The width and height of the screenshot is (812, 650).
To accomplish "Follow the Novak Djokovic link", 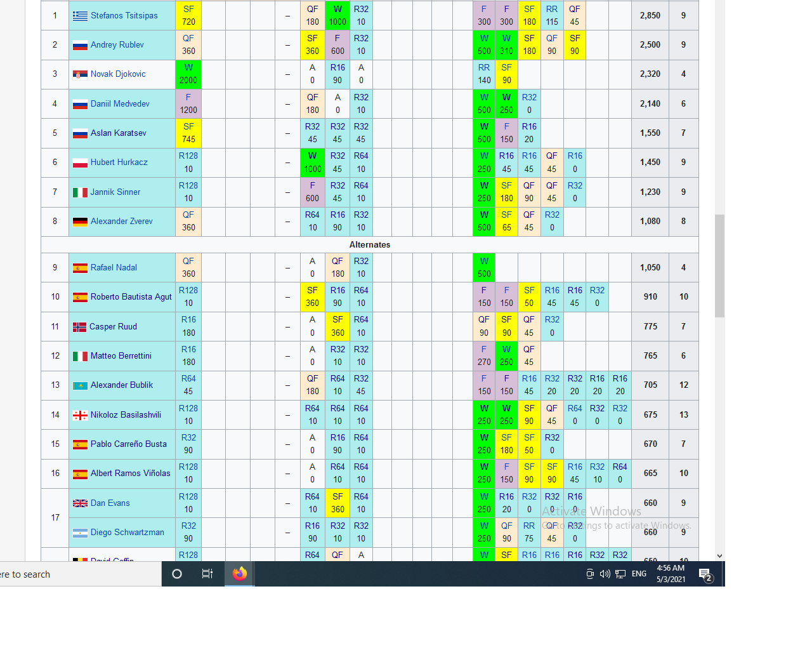I will [x=118, y=74].
